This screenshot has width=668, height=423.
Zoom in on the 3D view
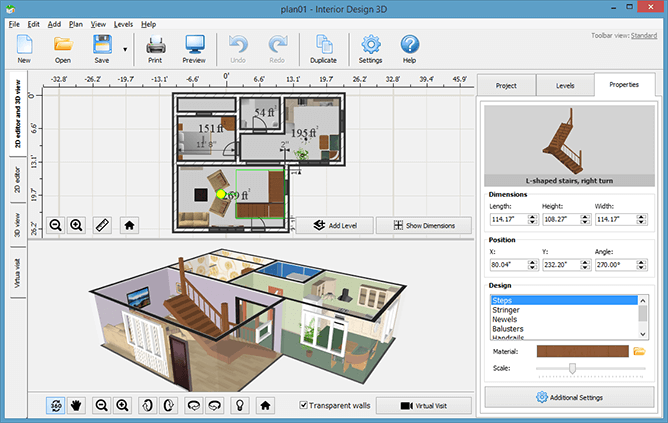click(x=123, y=406)
